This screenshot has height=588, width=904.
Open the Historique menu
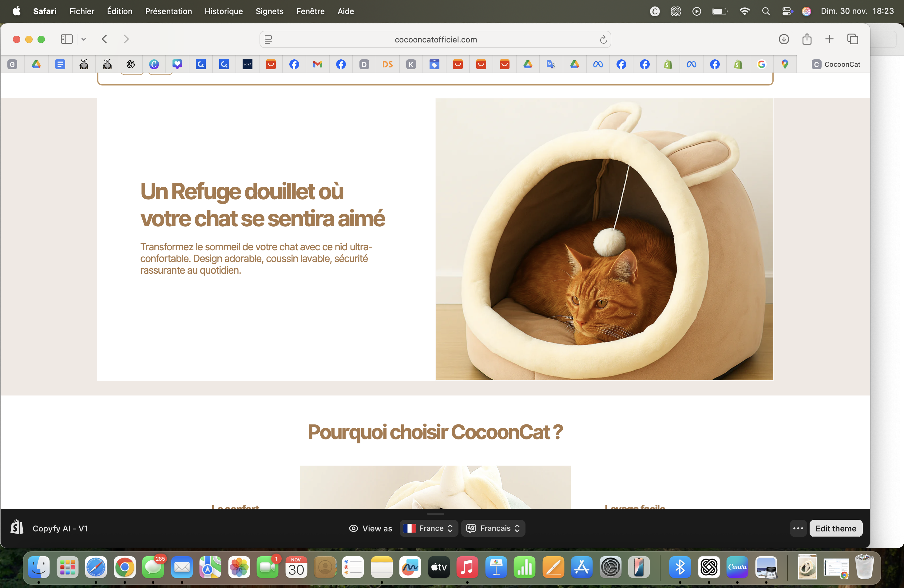click(224, 11)
